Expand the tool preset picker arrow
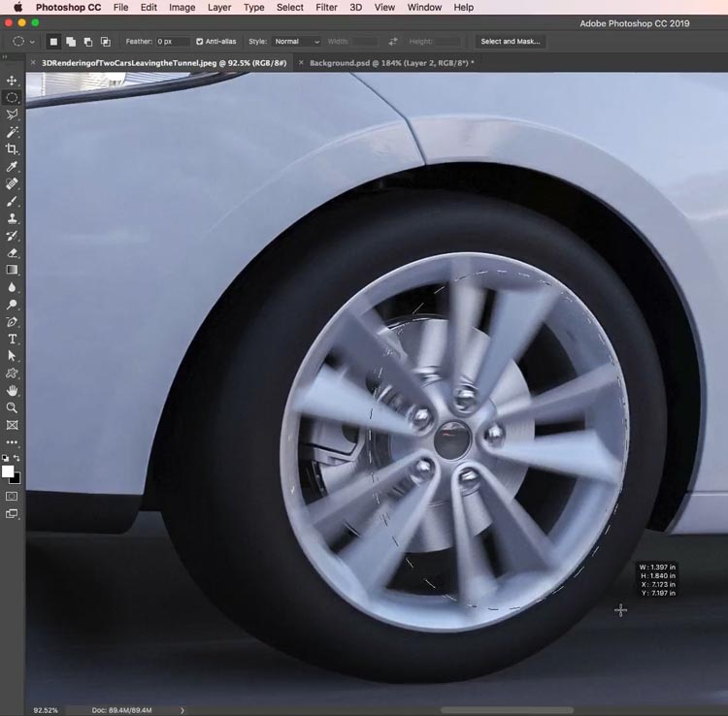728x716 pixels. pos(32,42)
